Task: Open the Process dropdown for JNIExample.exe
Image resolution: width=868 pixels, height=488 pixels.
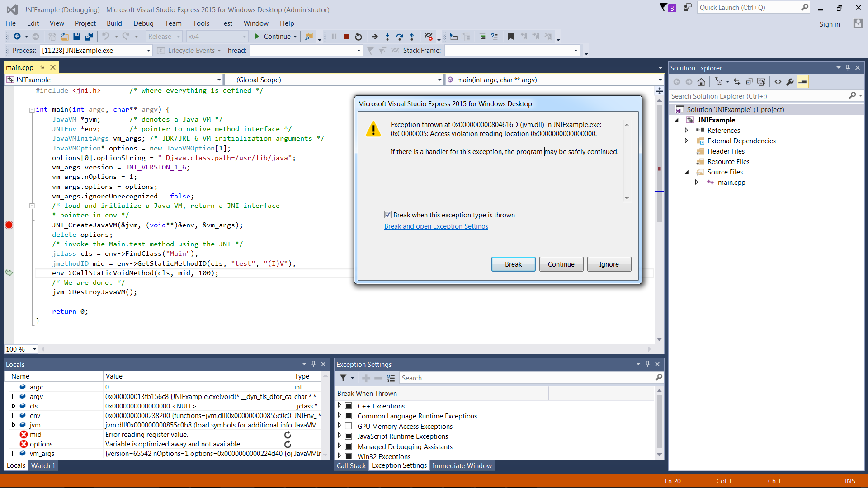Action: click(148, 51)
